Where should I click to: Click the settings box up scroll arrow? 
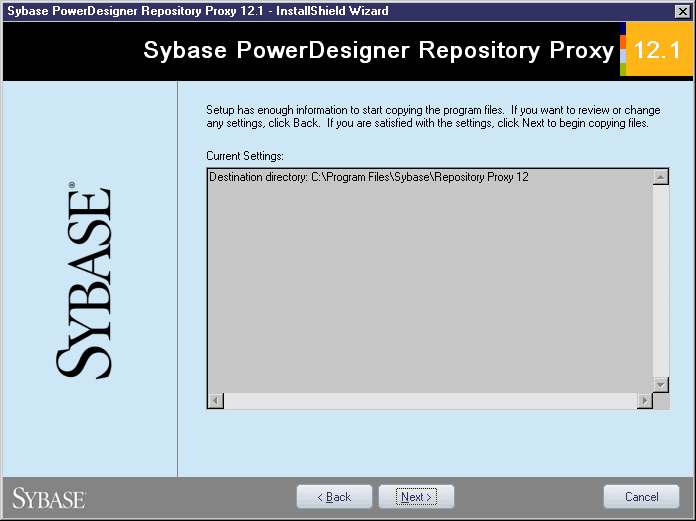(660, 177)
